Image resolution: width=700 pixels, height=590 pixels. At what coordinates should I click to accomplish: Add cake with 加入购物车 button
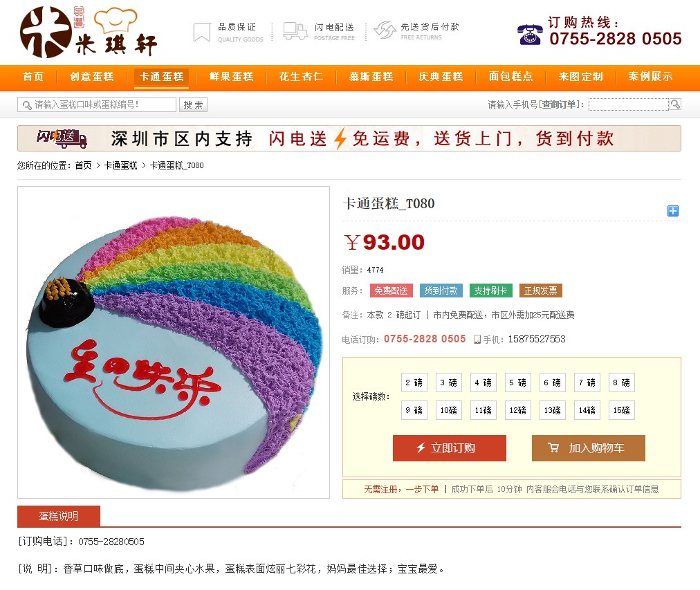click(x=589, y=448)
